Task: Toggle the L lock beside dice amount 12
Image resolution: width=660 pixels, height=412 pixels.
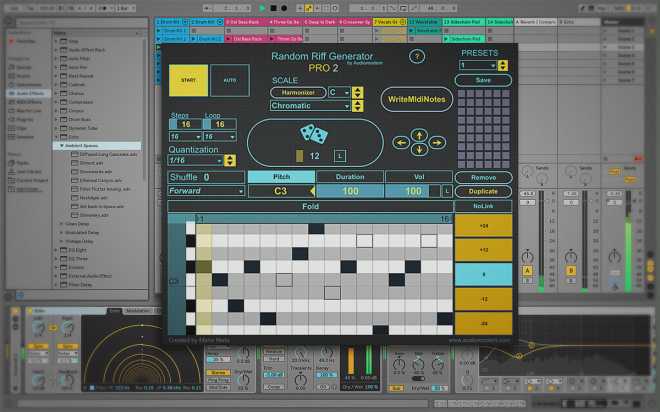Action: pos(340,156)
